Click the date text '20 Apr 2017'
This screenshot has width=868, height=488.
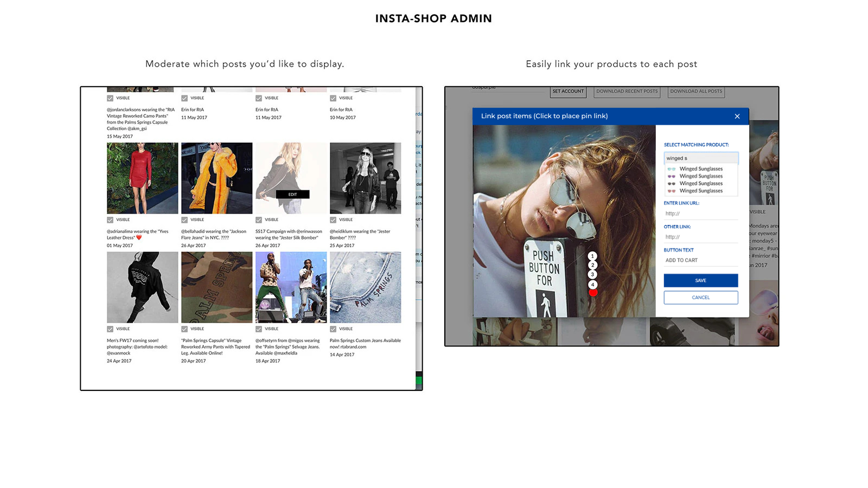click(193, 361)
